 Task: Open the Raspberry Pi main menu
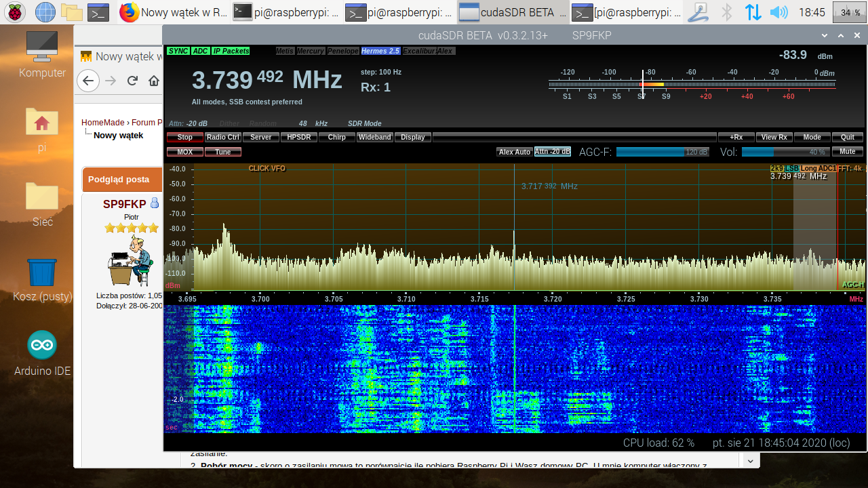coord(15,12)
